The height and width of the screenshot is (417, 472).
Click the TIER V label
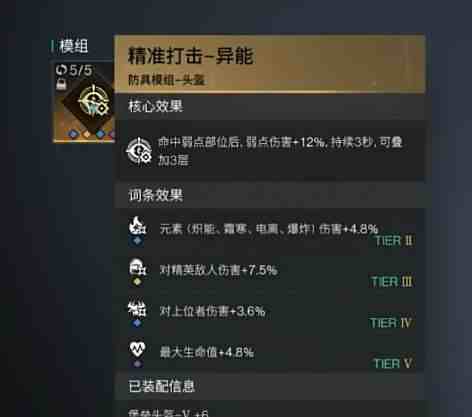tap(393, 364)
